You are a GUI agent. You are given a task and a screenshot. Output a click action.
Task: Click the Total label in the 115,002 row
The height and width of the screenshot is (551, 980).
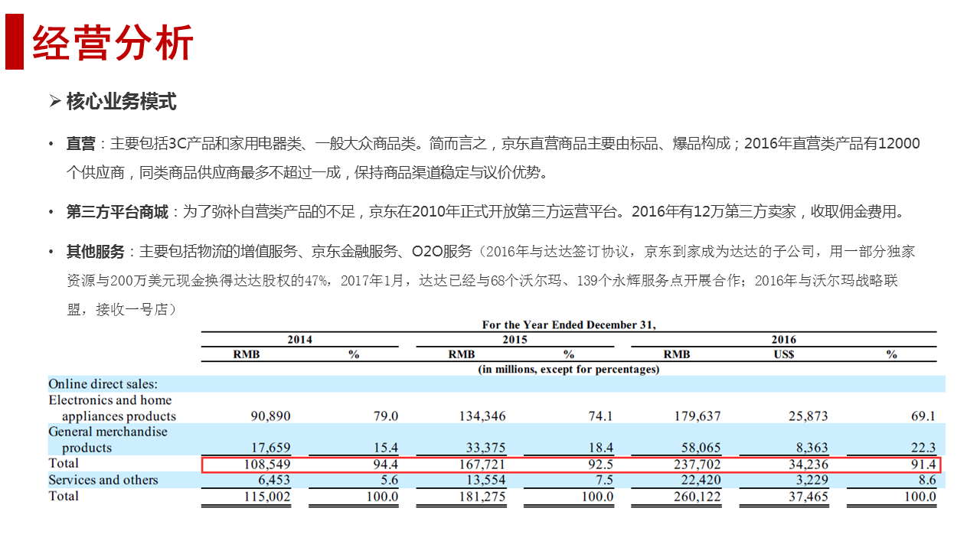[x=64, y=496]
